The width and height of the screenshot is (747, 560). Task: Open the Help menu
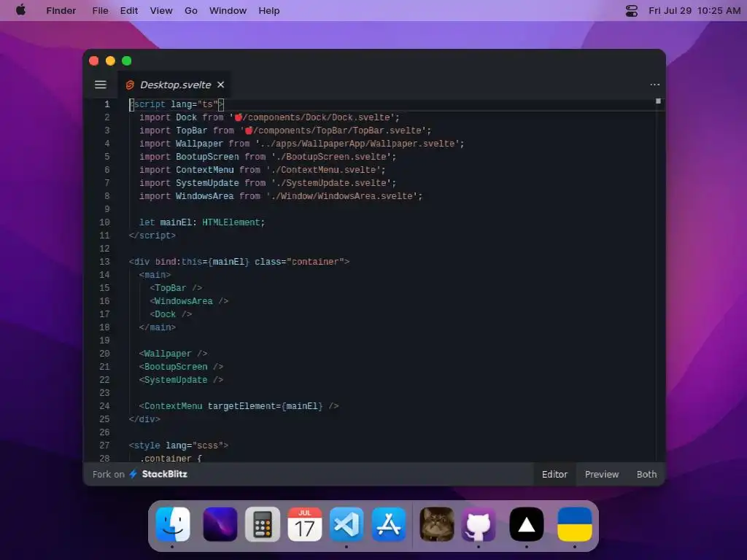coord(268,10)
